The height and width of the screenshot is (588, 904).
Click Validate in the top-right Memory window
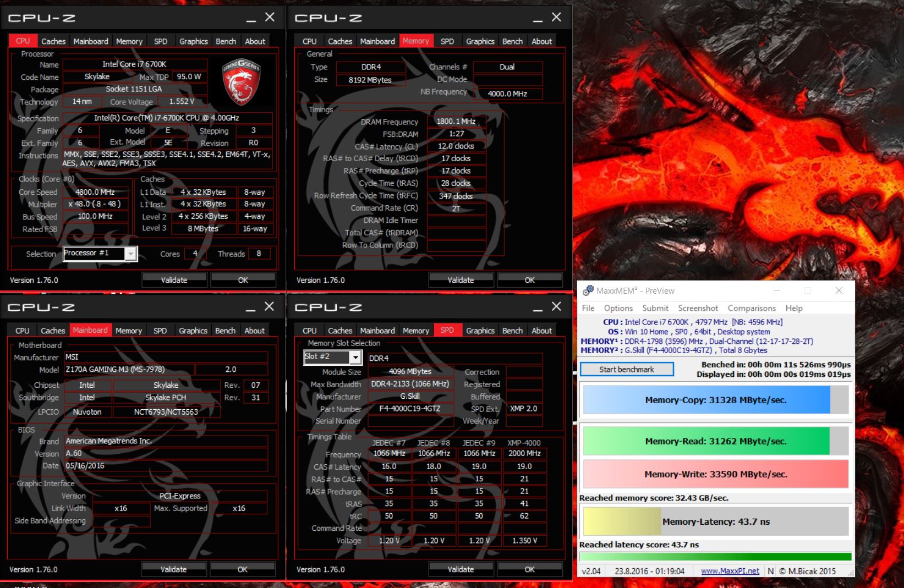point(461,280)
